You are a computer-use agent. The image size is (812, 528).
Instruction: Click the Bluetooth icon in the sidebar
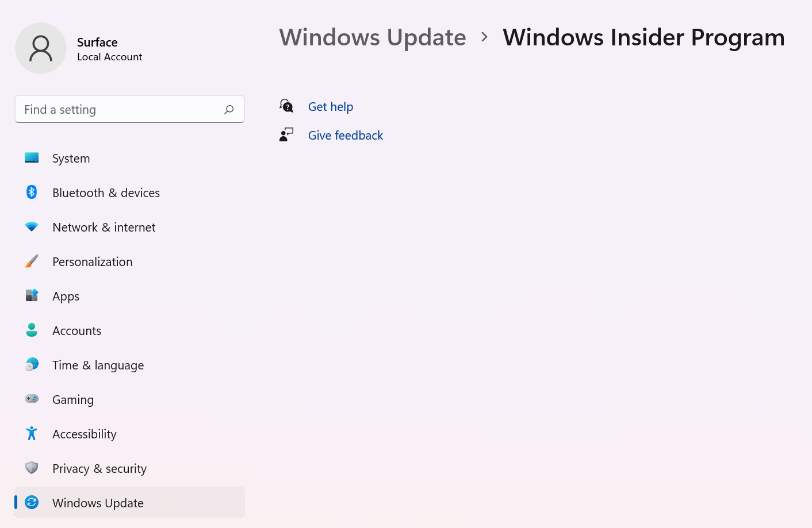click(32, 192)
